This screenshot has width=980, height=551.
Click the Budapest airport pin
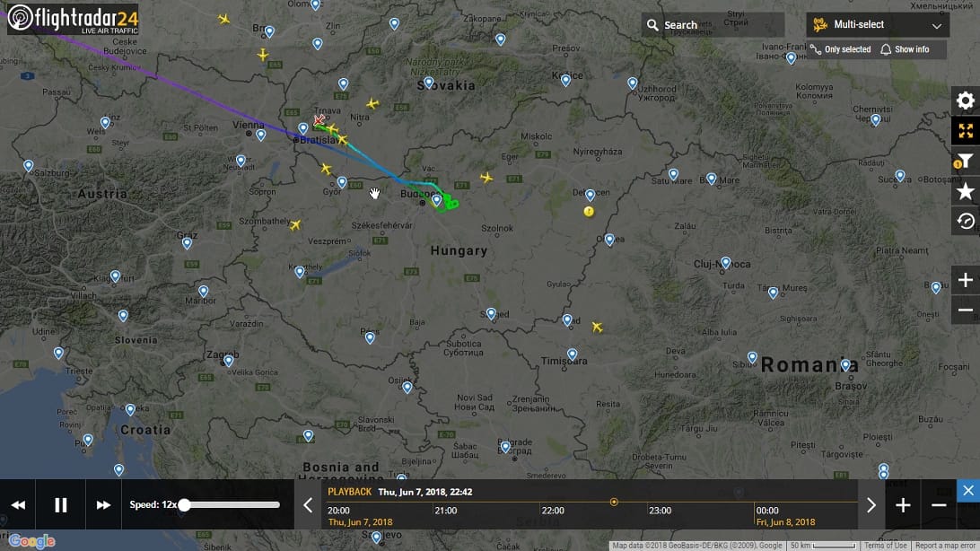436,200
